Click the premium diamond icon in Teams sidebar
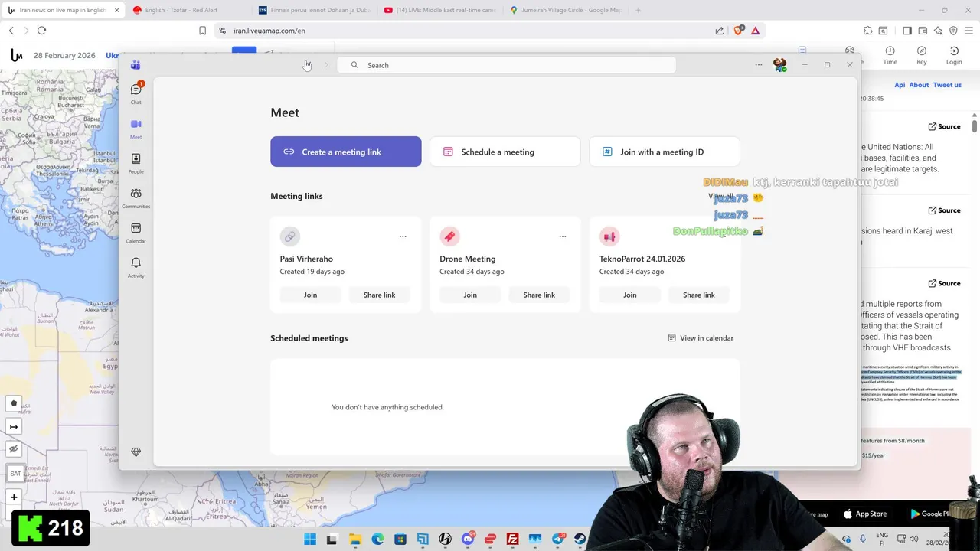This screenshot has height=551, width=980. tap(136, 452)
